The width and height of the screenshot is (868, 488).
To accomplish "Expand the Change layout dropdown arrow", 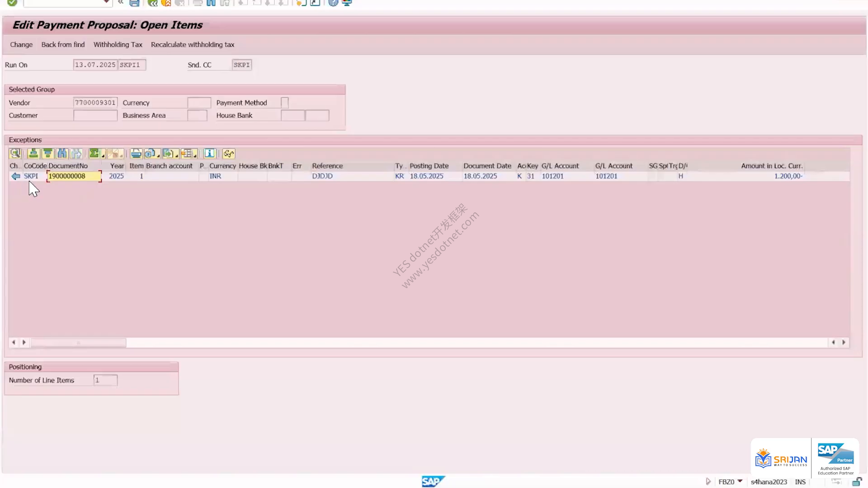I will (x=195, y=156).
